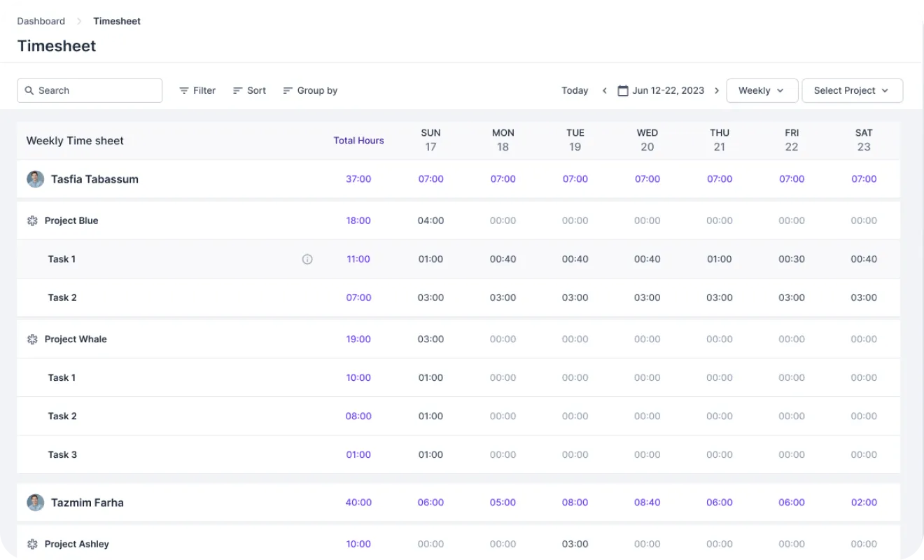Expand the Select Project dropdown
Image resolution: width=924 pixels, height=560 pixels.
[x=853, y=90]
